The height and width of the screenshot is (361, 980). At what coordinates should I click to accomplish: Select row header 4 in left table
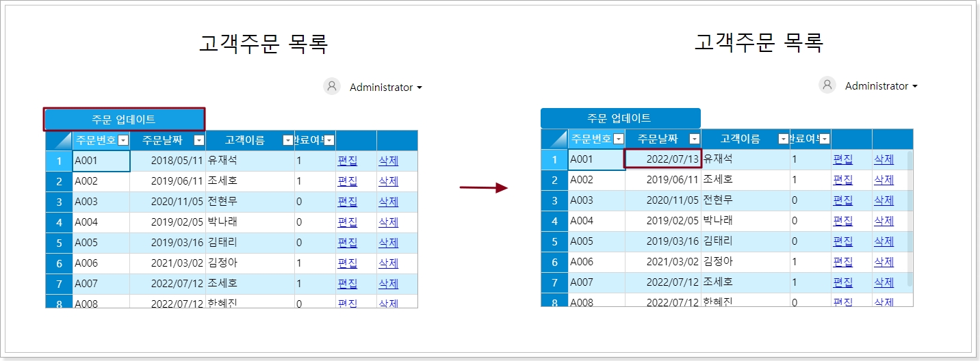click(x=59, y=222)
